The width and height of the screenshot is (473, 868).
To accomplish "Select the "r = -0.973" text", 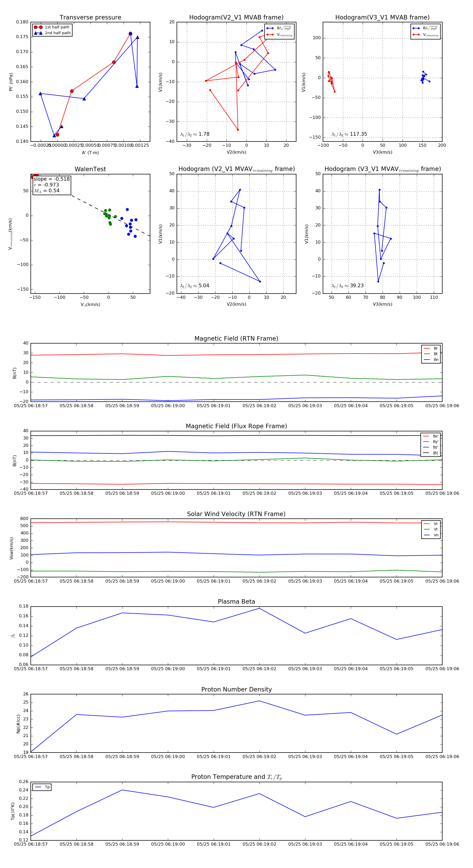I will point(47,185).
